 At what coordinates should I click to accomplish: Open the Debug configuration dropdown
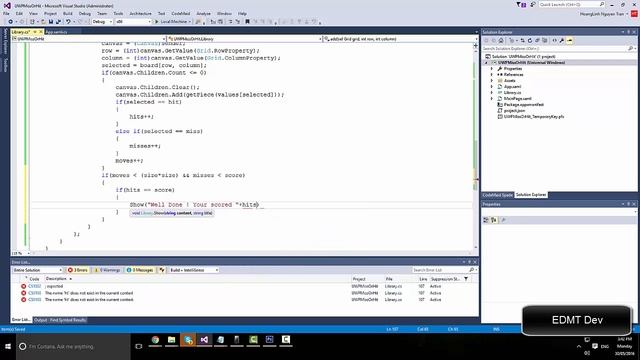pyautogui.click(x=102, y=22)
